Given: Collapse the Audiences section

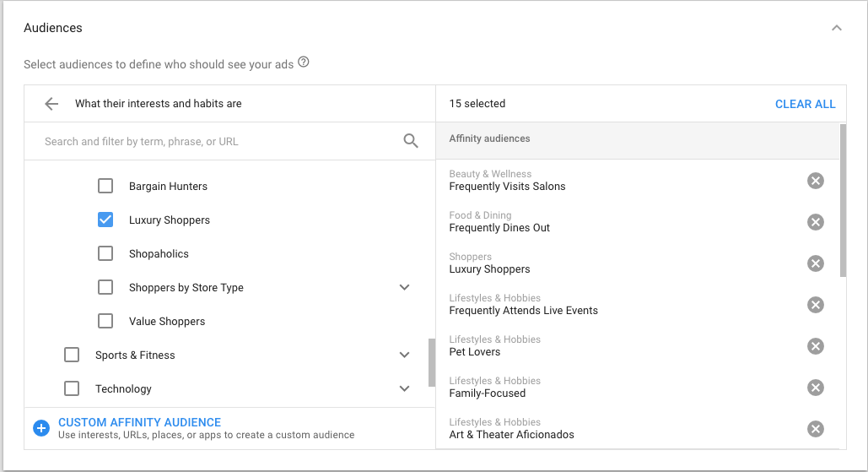Looking at the screenshot, I should pyautogui.click(x=836, y=28).
